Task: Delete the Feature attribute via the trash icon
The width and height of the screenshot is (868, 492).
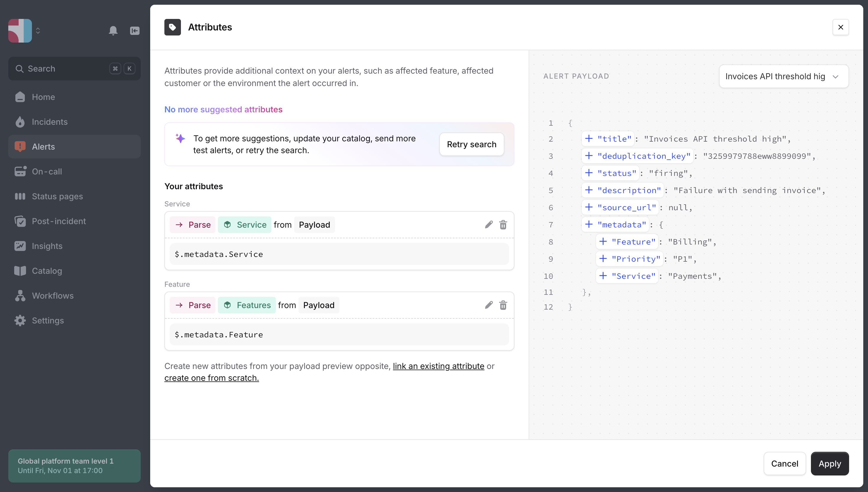Action: pyautogui.click(x=503, y=305)
